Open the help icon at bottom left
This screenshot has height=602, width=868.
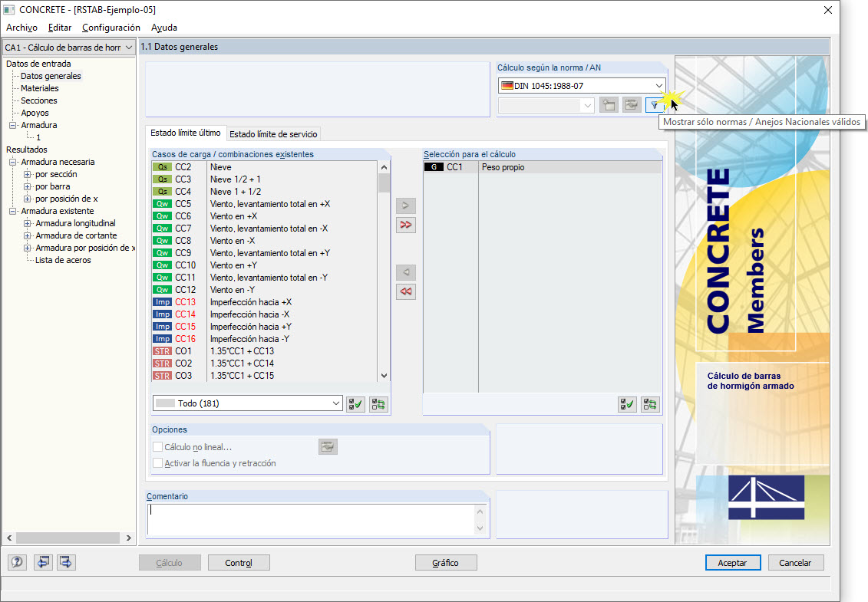(x=17, y=562)
